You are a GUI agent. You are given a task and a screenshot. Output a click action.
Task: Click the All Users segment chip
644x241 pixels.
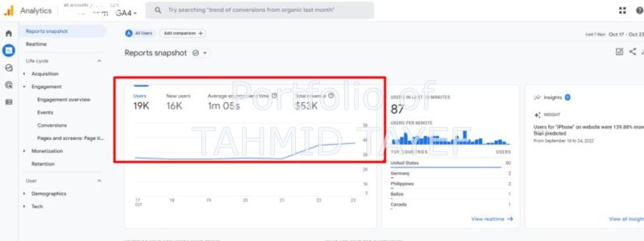click(140, 33)
